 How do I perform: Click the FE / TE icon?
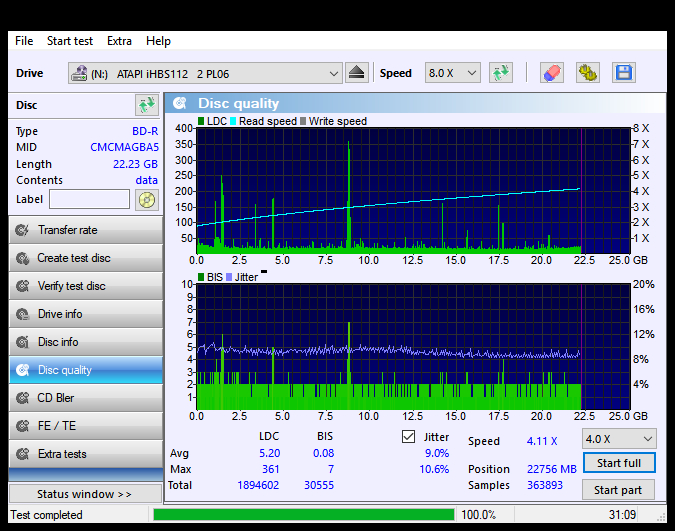(22, 426)
